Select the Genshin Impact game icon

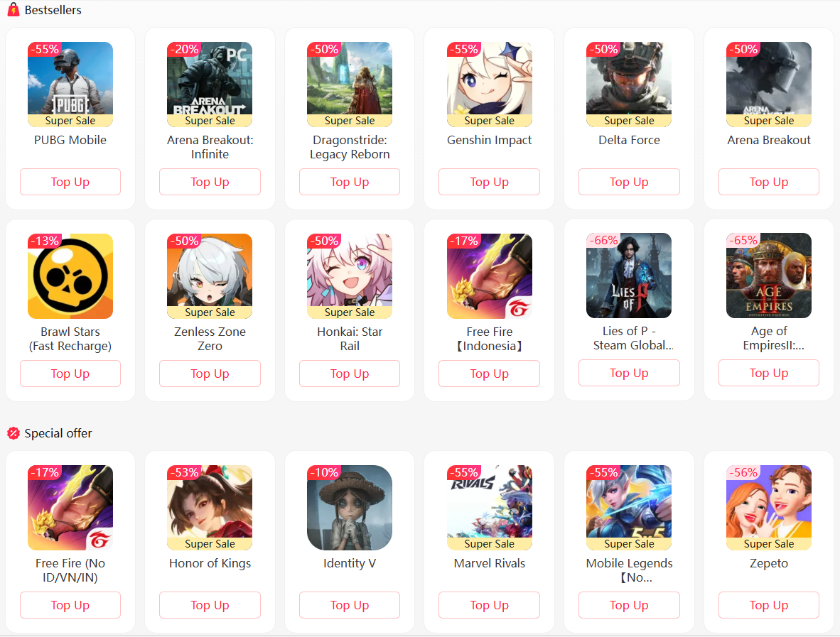point(489,85)
